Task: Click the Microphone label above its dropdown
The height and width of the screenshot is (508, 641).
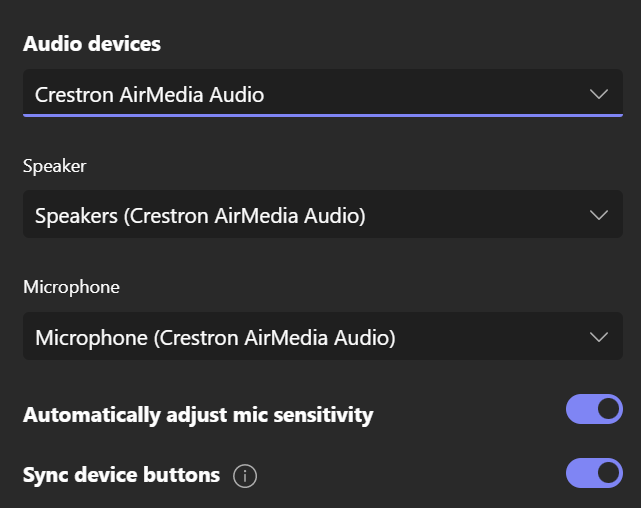Action: tap(71, 287)
